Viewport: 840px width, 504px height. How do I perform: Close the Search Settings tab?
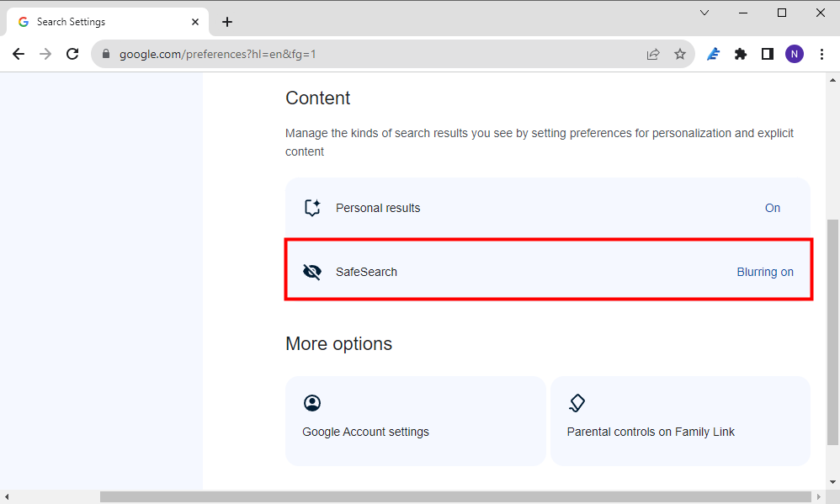pos(195,22)
